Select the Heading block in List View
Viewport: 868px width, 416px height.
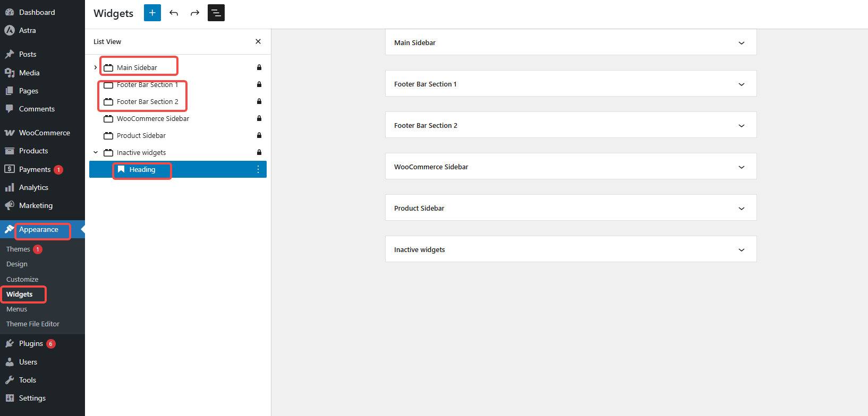tap(142, 170)
